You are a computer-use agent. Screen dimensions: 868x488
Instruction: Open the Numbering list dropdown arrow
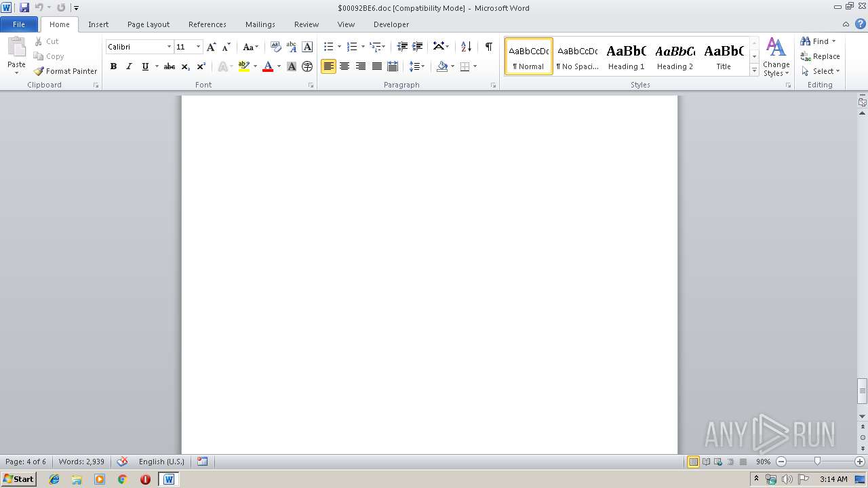[x=363, y=47]
